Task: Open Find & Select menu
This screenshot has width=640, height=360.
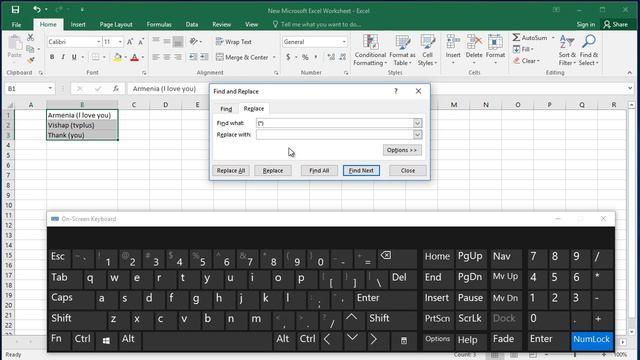Action: [589, 50]
